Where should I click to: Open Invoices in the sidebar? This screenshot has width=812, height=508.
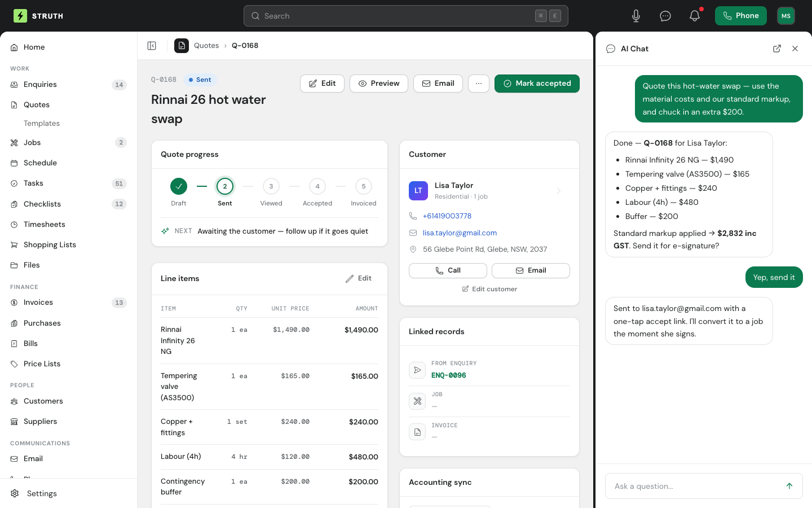coord(68,303)
